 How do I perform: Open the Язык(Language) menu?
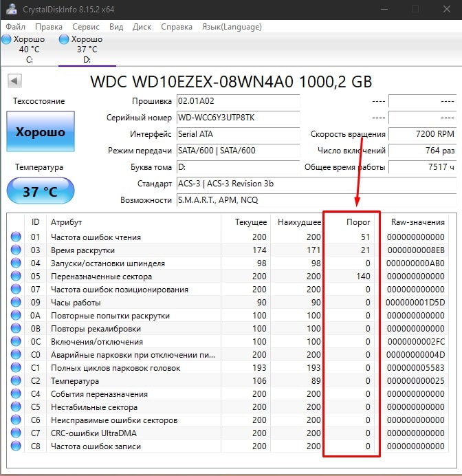(x=232, y=27)
